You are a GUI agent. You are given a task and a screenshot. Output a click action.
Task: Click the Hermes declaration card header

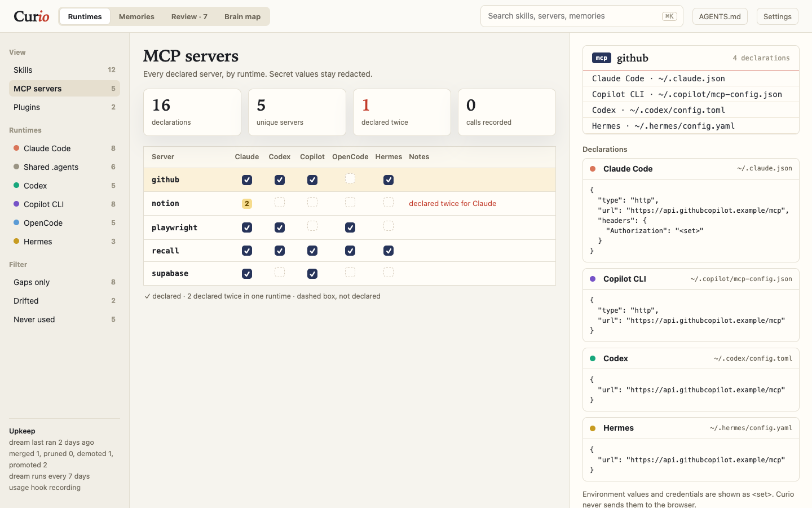tap(691, 428)
